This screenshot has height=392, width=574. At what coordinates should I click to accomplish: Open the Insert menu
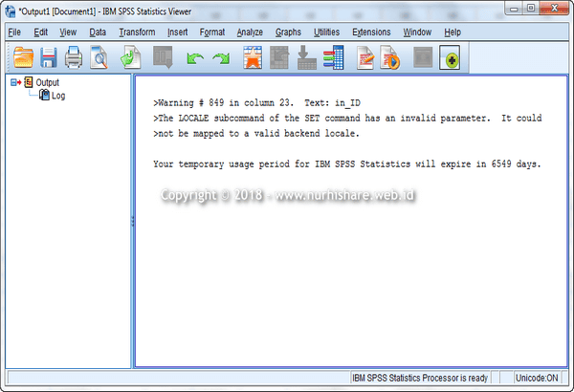(x=178, y=33)
